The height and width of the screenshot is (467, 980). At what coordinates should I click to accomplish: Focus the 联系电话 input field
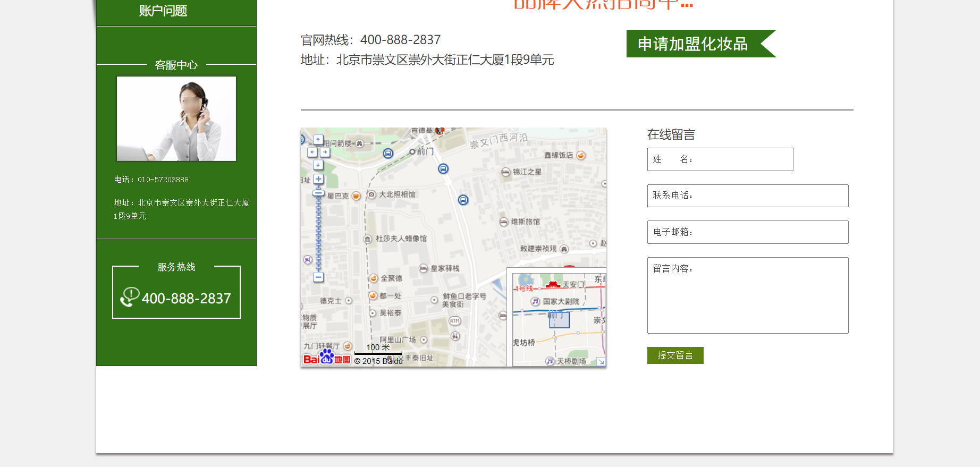point(748,196)
